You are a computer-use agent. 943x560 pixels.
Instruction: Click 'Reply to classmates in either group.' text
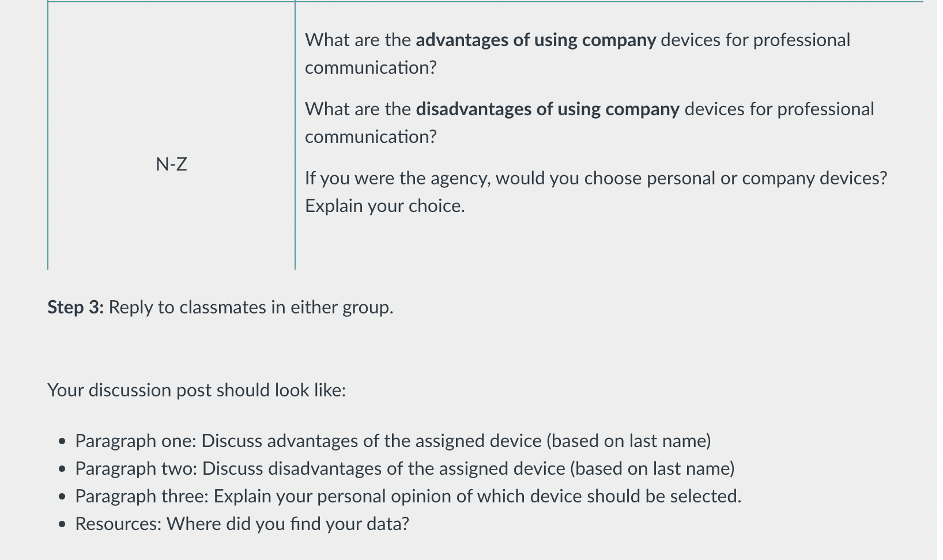251,307
